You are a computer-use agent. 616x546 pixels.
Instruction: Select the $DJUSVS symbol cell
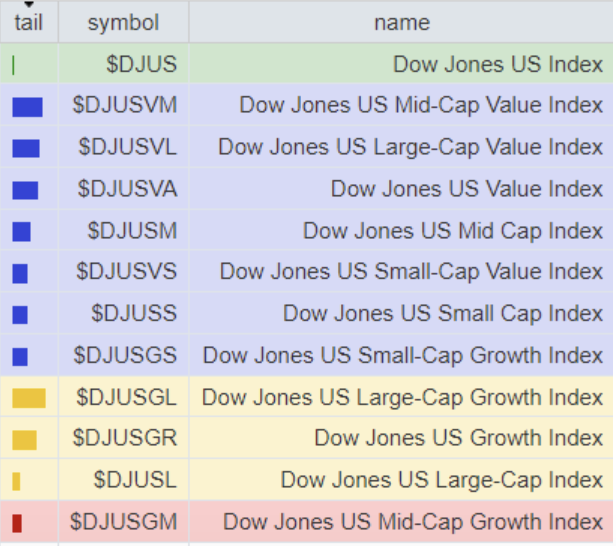point(127,272)
